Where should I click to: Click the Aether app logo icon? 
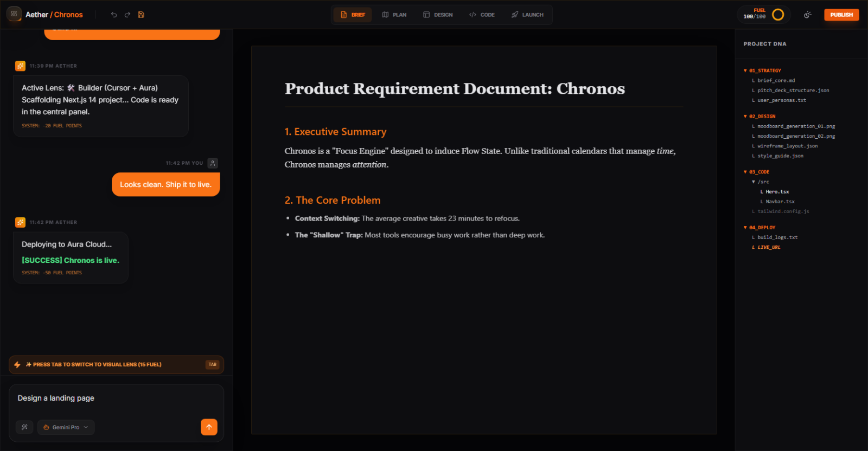click(14, 14)
